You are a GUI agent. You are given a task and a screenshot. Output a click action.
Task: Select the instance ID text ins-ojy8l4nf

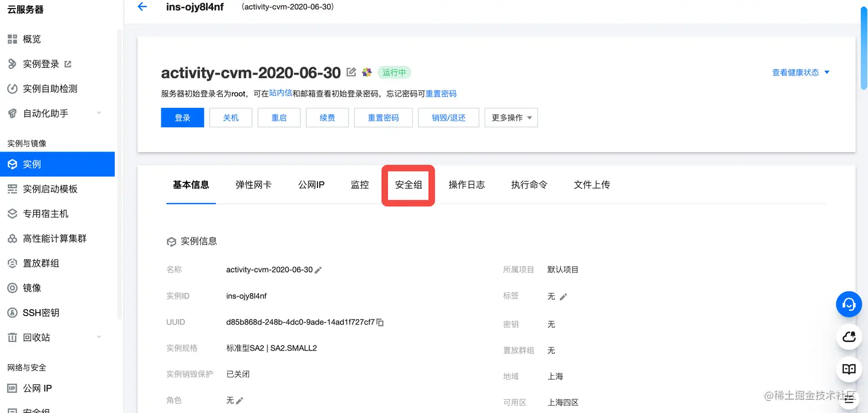pyautogui.click(x=246, y=297)
